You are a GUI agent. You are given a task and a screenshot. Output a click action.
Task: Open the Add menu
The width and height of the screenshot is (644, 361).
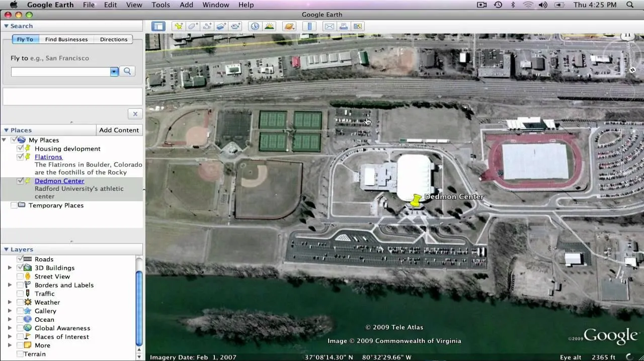click(x=186, y=5)
